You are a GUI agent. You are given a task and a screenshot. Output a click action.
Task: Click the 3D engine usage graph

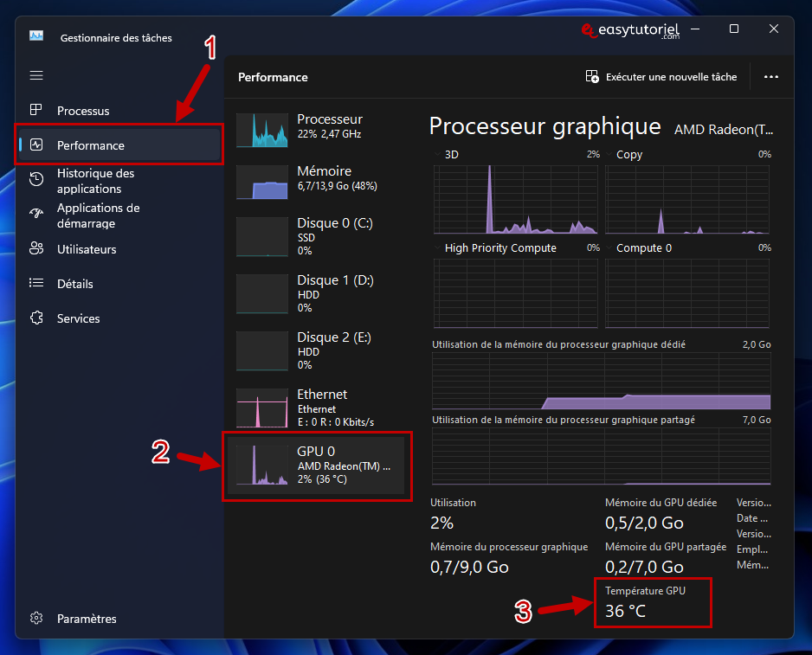(x=516, y=200)
